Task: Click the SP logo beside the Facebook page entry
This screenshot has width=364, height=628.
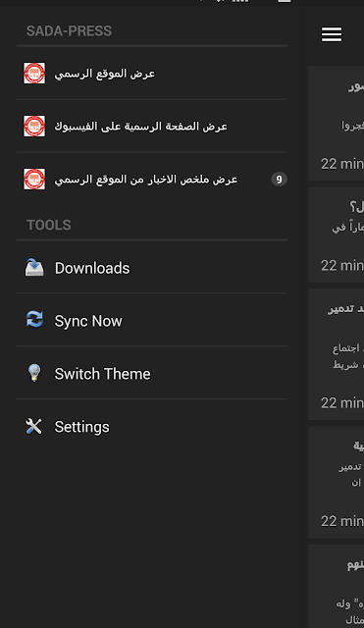Action: 34,127
